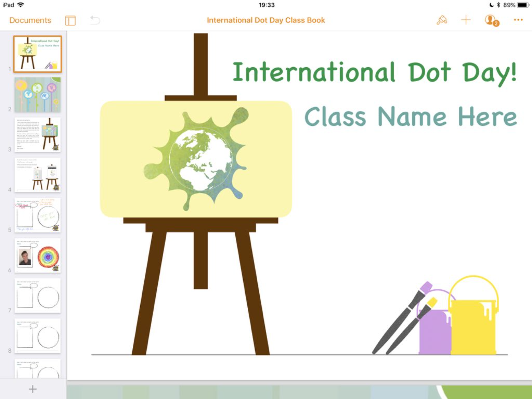Add a new page with the plus icon
Viewport: 532px width, 399px height.
[32, 389]
